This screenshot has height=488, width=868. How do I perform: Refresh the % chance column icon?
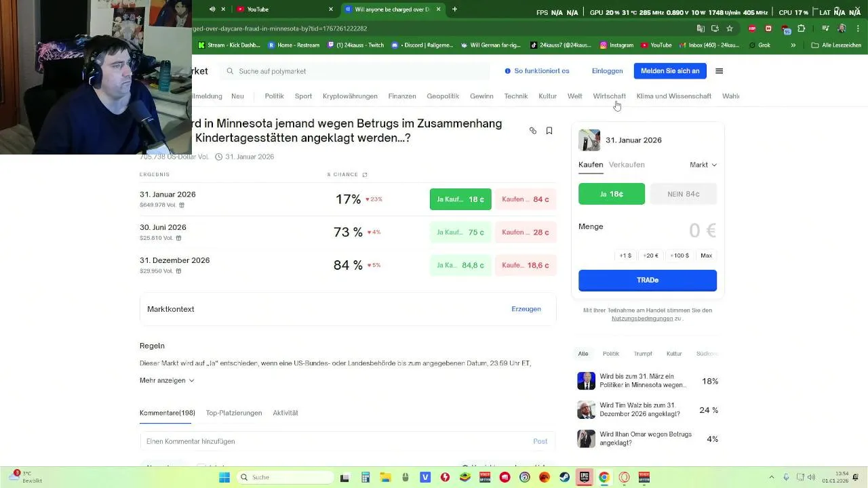(365, 175)
